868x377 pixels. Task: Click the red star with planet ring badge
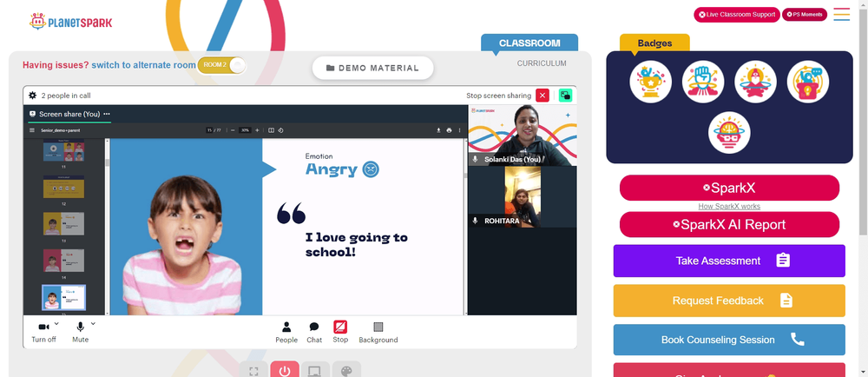[x=755, y=82]
